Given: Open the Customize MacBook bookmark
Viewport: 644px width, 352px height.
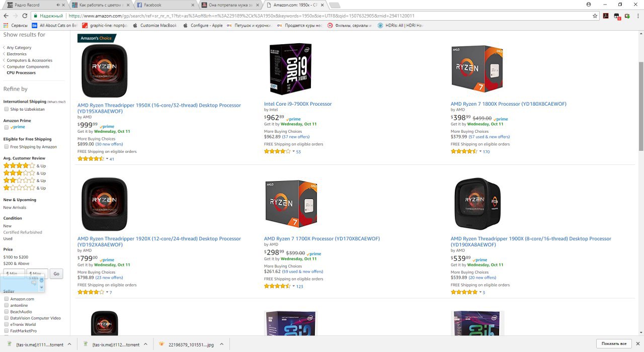Looking at the screenshot, I should (154, 25).
